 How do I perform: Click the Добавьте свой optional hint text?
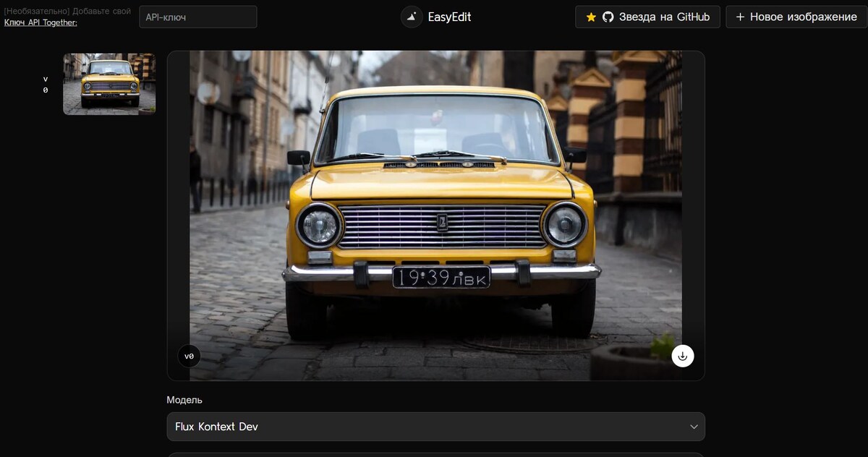tap(67, 12)
